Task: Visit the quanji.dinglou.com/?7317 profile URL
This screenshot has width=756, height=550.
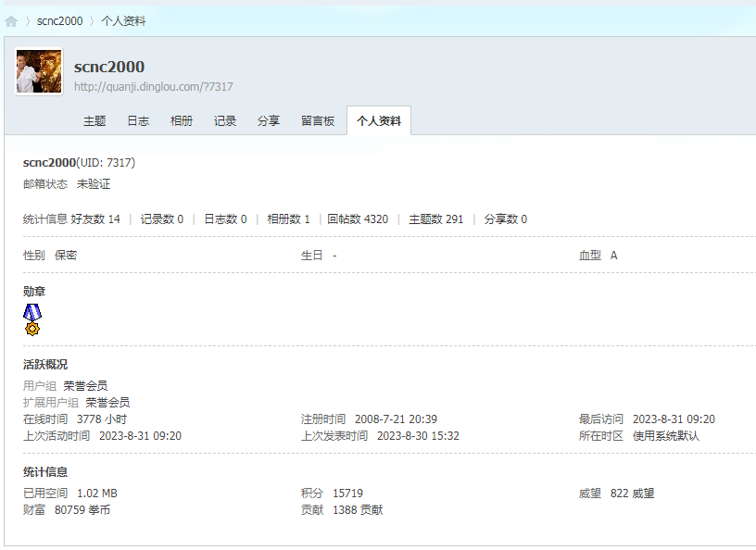Action: (153, 87)
